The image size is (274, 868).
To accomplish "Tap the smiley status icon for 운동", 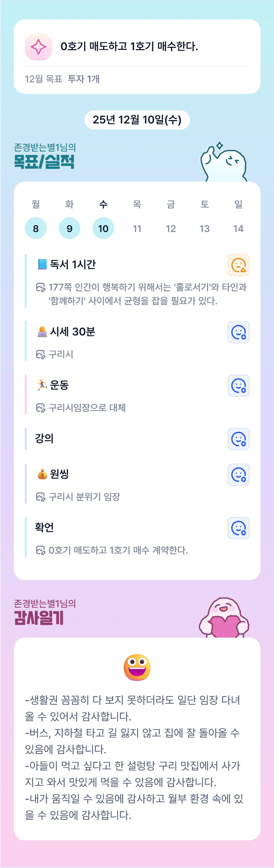I will coord(238,386).
